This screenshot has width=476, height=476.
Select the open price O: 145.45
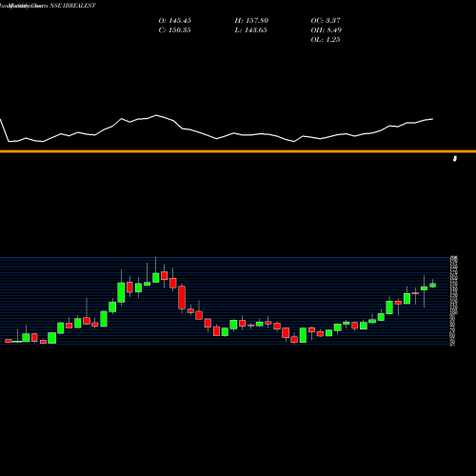pyautogui.click(x=175, y=21)
